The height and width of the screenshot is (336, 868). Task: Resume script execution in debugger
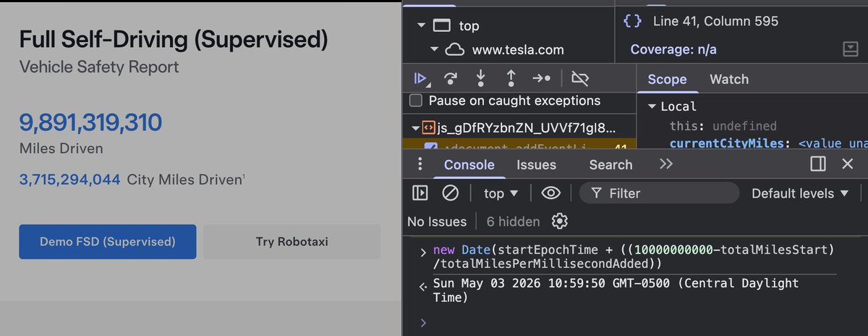(x=420, y=78)
